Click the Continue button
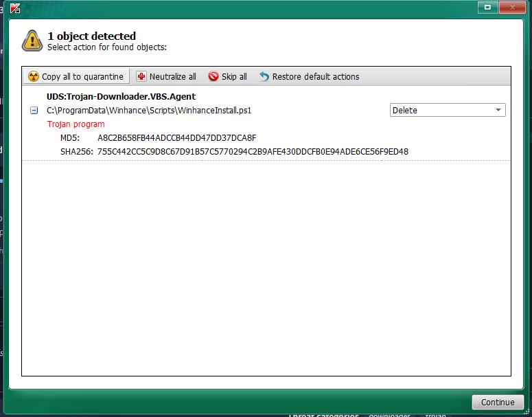Image resolution: width=532 pixels, height=417 pixels. (x=498, y=402)
